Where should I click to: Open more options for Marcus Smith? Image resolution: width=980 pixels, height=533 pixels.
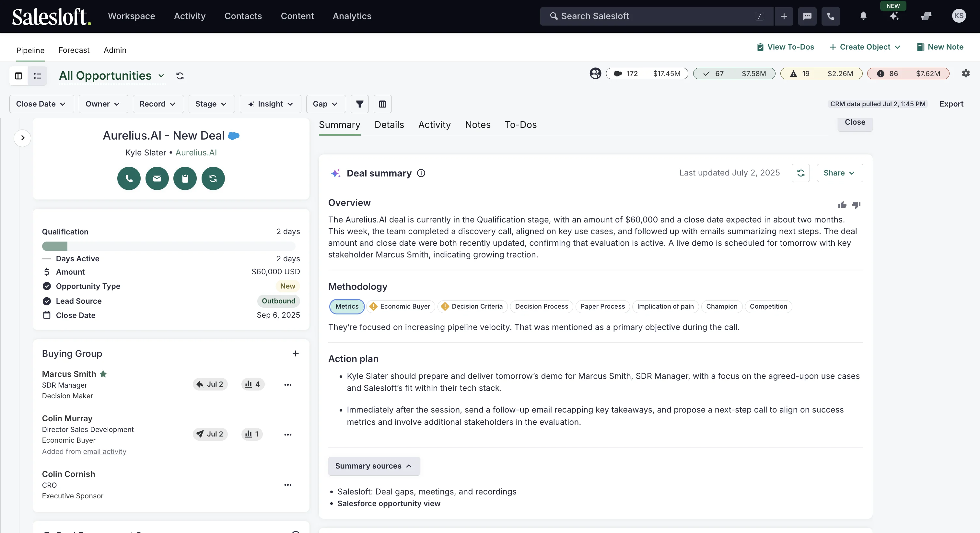[x=287, y=385]
